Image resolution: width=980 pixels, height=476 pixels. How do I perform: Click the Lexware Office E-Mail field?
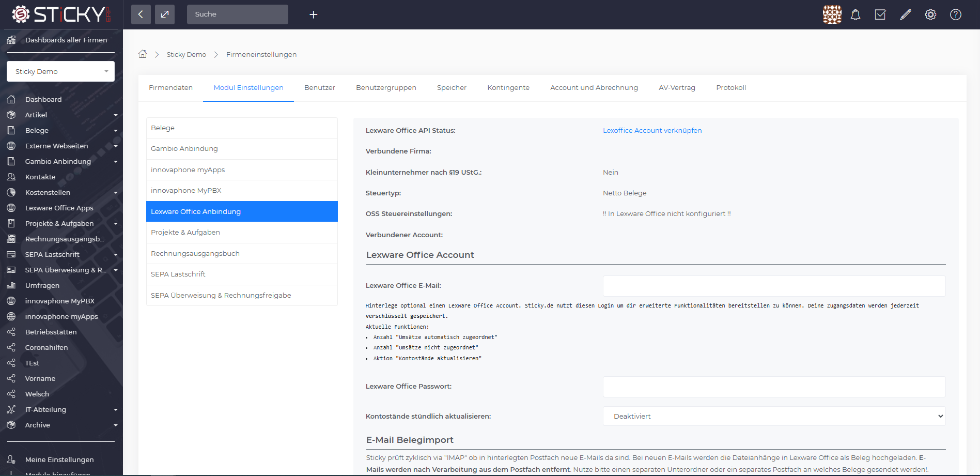point(774,286)
